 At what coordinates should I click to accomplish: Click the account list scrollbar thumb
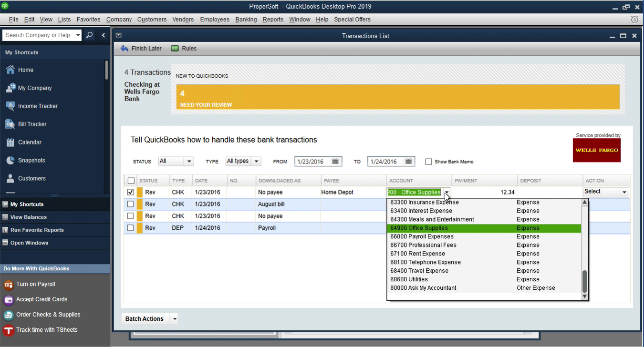pyautogui.click(x=585, y=281)
